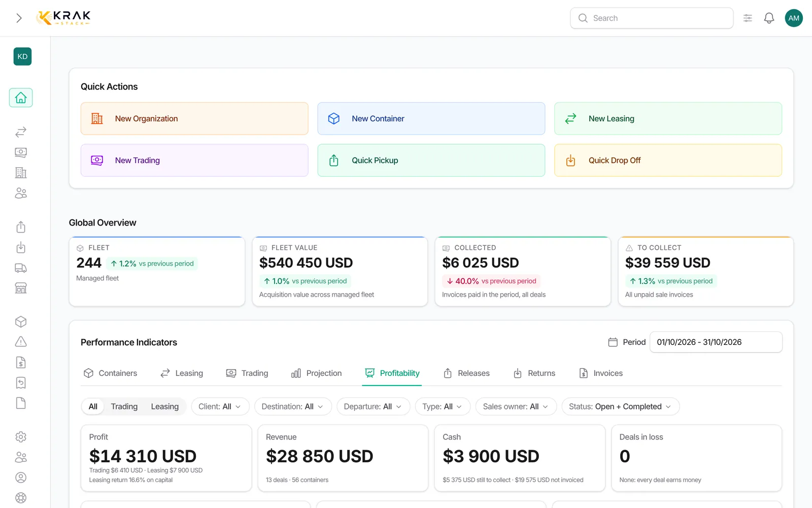Open the banknote icon in the sidebar
Image resolution: width=812 pixels, height=508 pixels.
21,152
